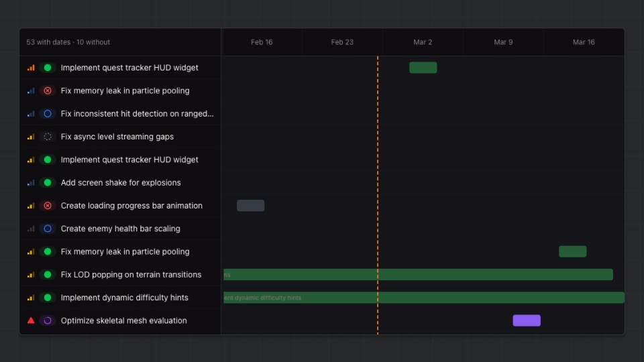Select the short green timeline bar near Mar 2

[423, 68]
